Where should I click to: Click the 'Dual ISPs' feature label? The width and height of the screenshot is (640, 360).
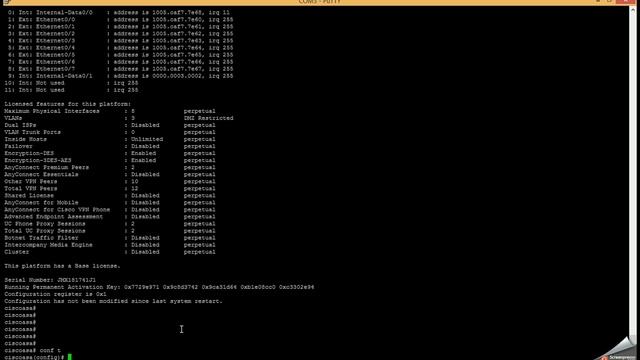coord(20,125)
